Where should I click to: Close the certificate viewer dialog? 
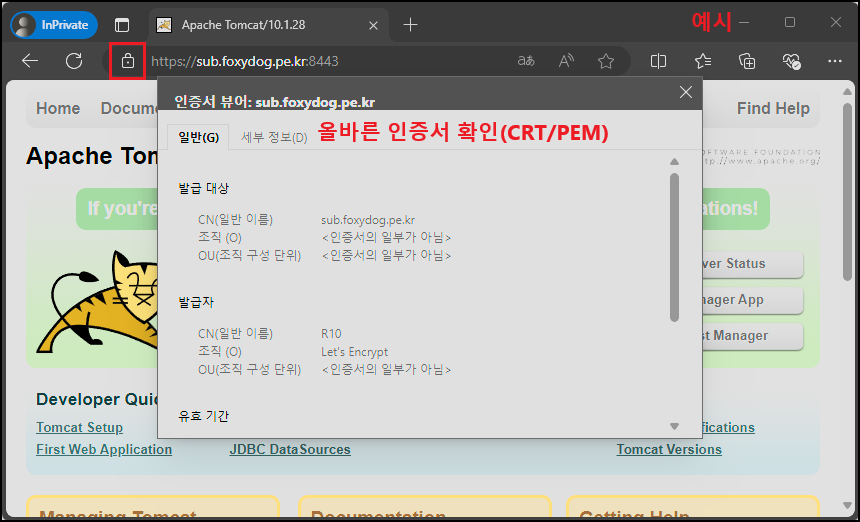pos(686,92)
